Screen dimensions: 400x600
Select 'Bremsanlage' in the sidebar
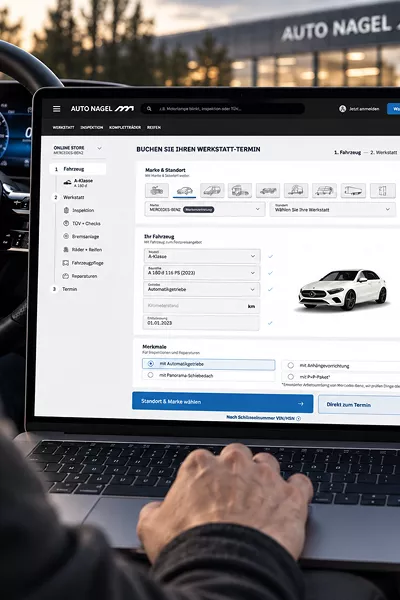point(85,236)
